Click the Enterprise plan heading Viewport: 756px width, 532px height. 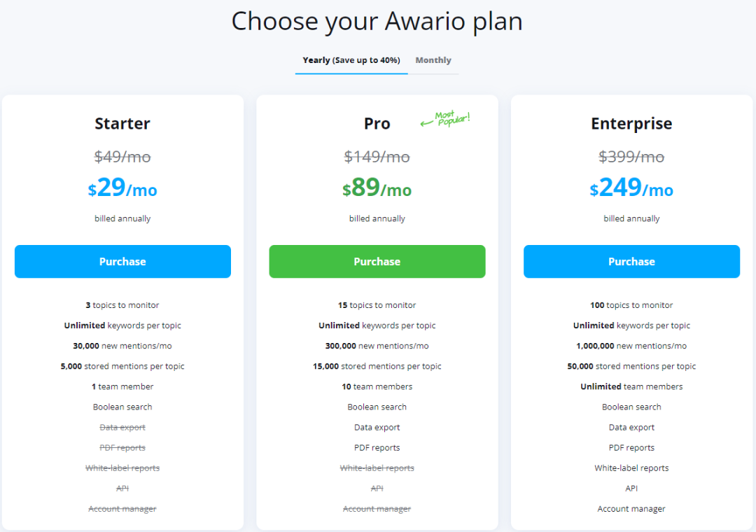click(631, 124)
